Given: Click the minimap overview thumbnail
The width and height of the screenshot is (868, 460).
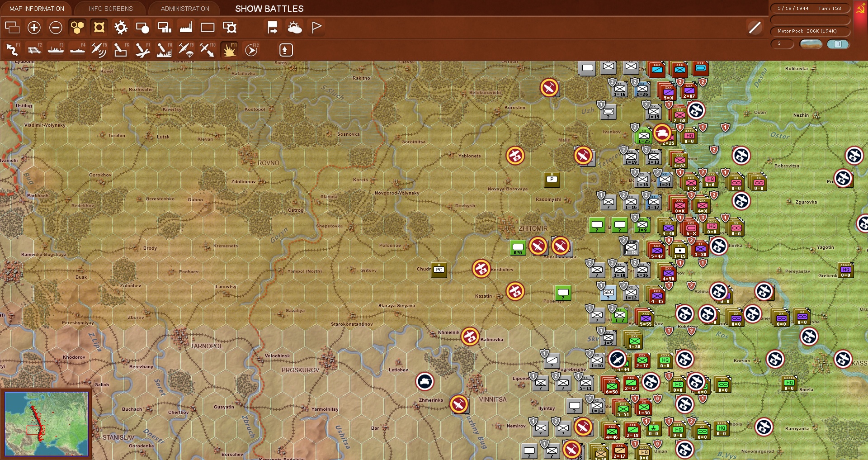Looking at the screenshot, I should click(47, 424).
